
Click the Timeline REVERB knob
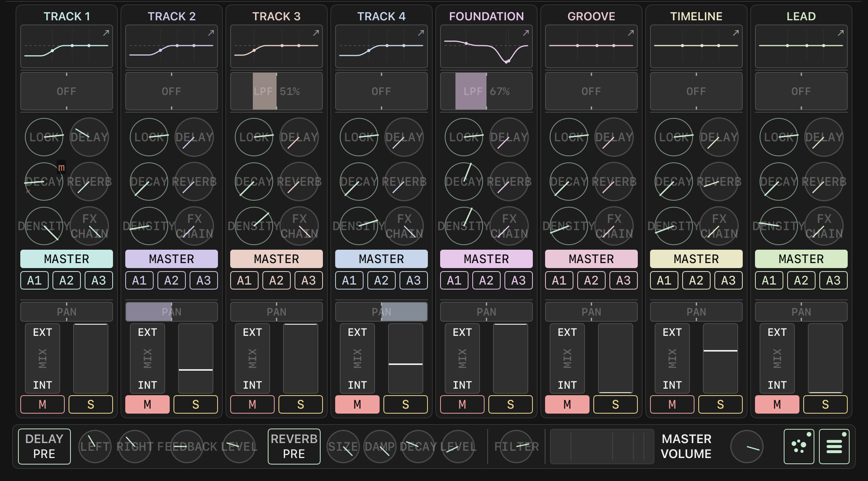click(719, 182)
